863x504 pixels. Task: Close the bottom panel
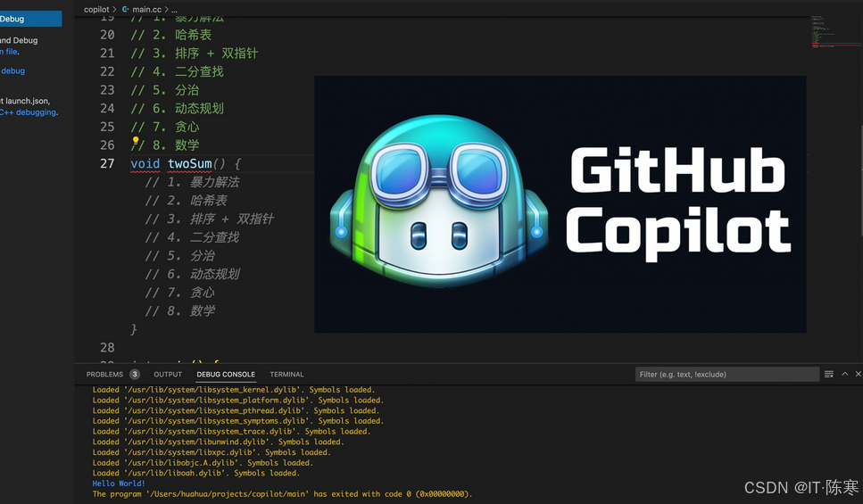[858, 374]
